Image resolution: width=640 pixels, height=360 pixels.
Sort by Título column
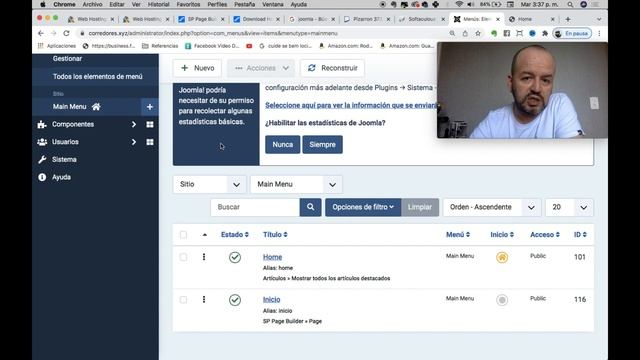(x=275, y=235)
